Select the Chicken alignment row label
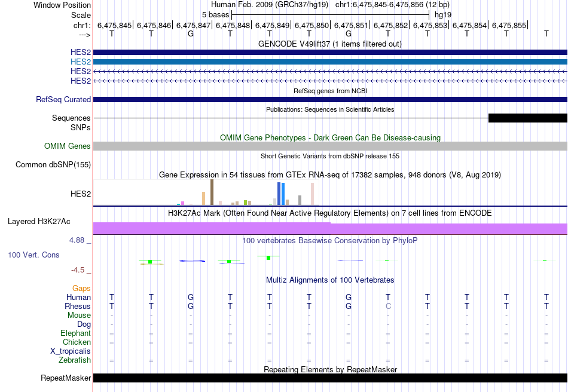This screenshot has width=568, height=392. click(x=77, y=342)
